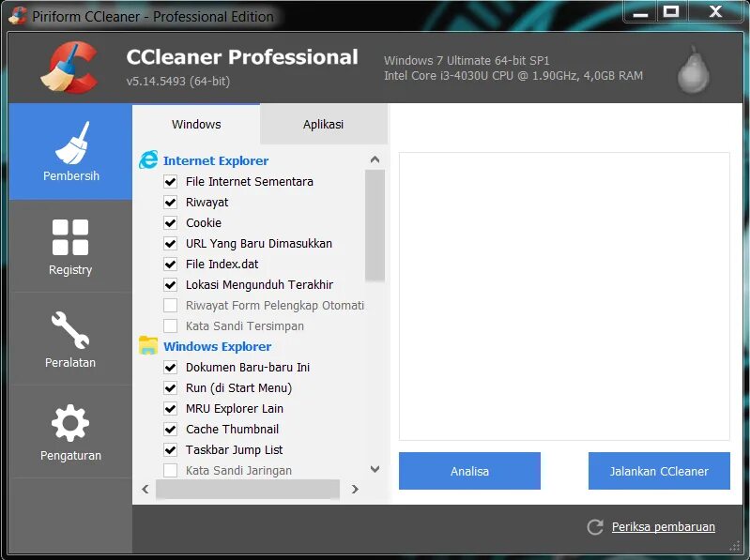Click the pear icon in header
The image size is (750, 560).
click(x=693, y=69)
